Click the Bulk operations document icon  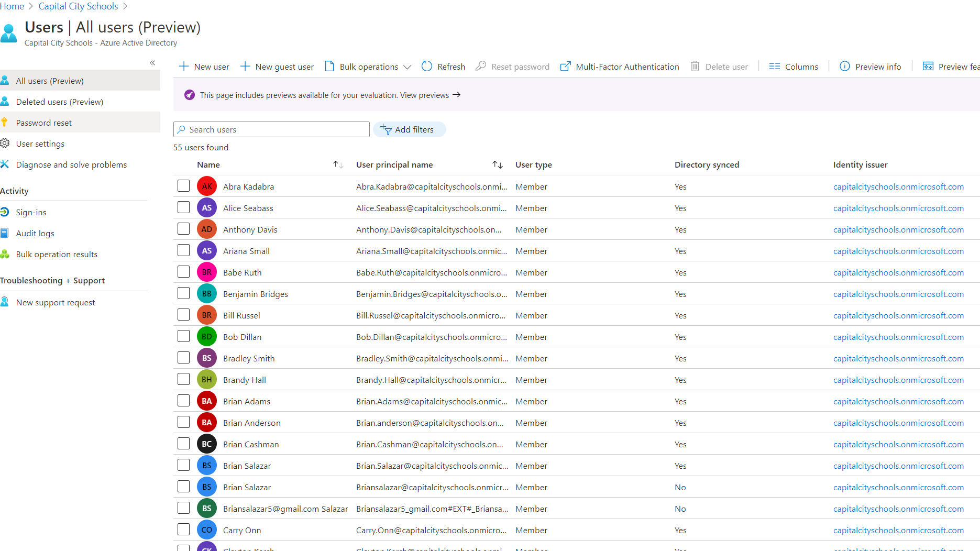[329, 67]
